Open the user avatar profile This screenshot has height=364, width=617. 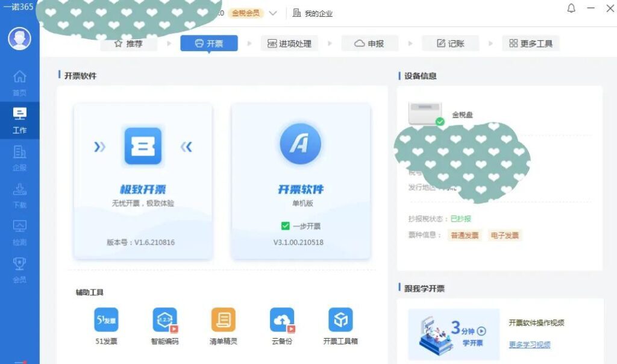pos(19,39)
